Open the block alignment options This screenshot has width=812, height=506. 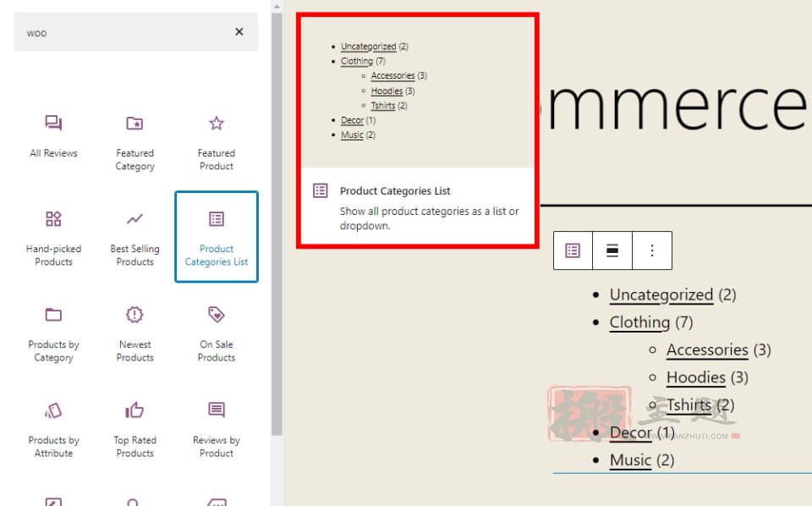tap(612, 250)
